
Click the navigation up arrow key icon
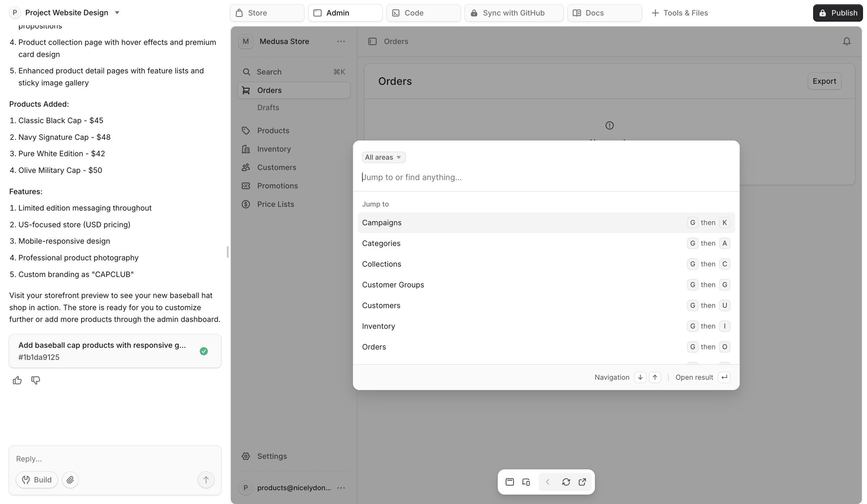click(x=655, y=377)
